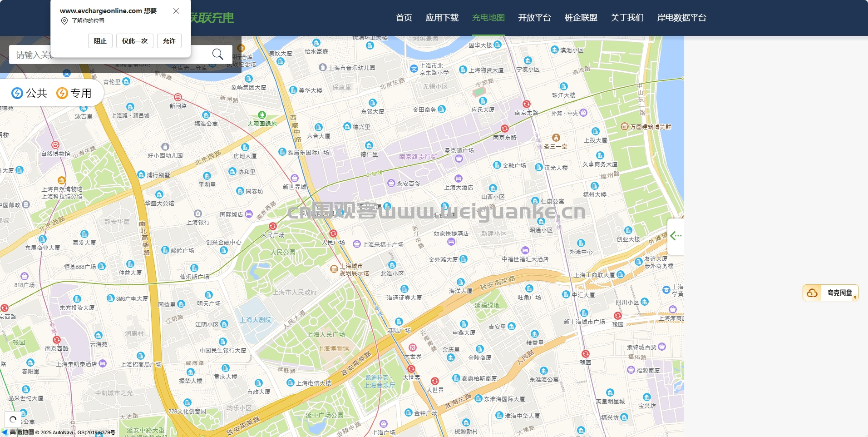Open the 关于我们 nav item
The height and width of the screenshot is (437, 868).
click(627, 18)
